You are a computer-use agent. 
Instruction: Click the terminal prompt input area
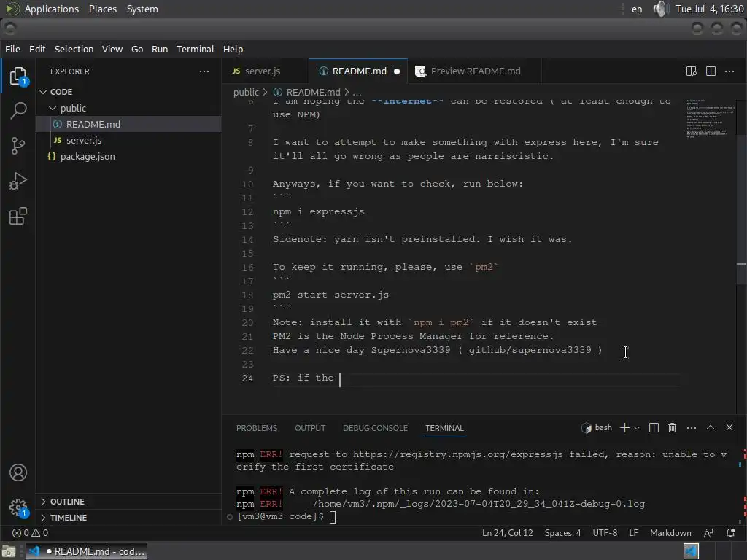333,517
